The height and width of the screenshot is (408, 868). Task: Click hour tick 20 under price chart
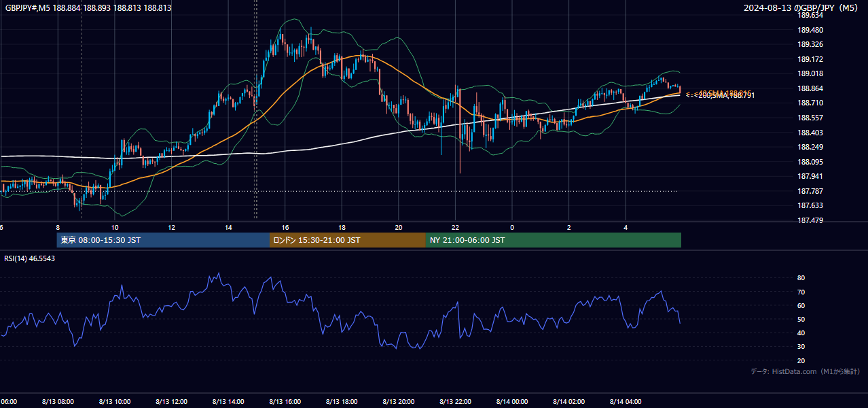[x=399, y=227]
